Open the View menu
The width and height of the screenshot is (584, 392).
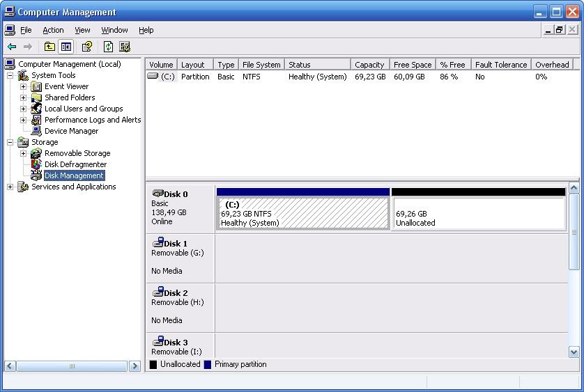[x=82, y=30]
